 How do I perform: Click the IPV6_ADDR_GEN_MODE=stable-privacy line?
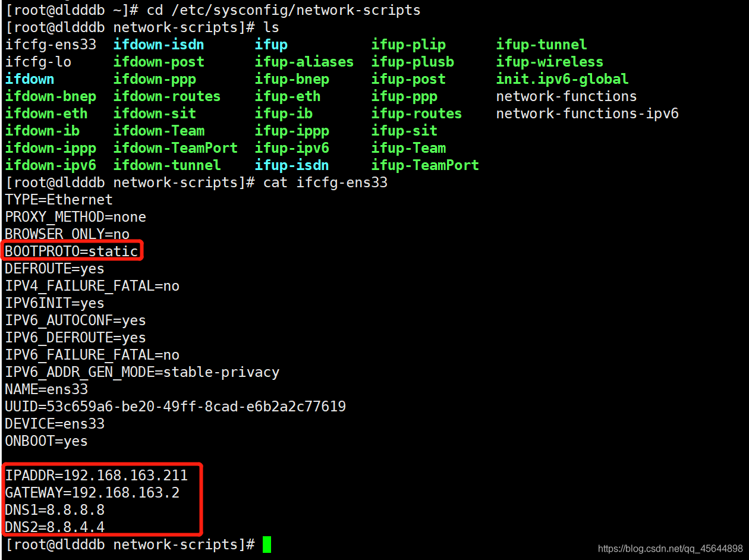[x=142, y=372]
